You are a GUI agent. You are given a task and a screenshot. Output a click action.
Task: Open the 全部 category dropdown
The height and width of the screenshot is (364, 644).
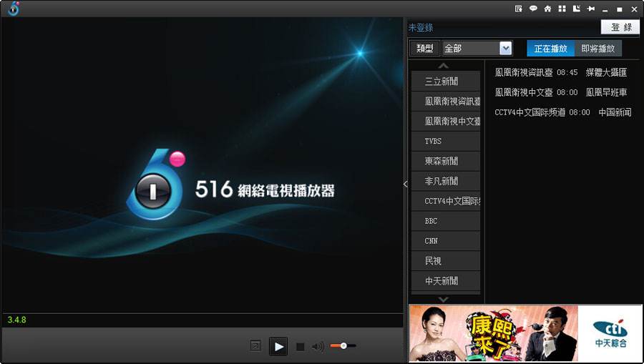(477, 49)
